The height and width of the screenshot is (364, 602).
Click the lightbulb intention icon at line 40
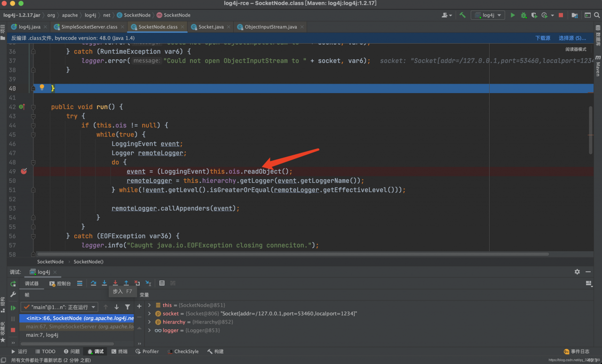click(x=42, y=87)
